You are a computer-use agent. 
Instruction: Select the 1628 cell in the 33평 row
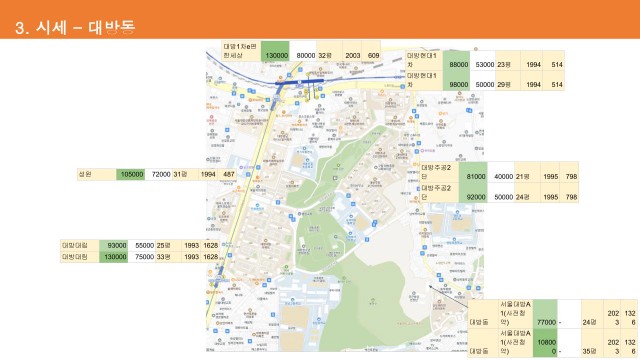coord(210,257)
